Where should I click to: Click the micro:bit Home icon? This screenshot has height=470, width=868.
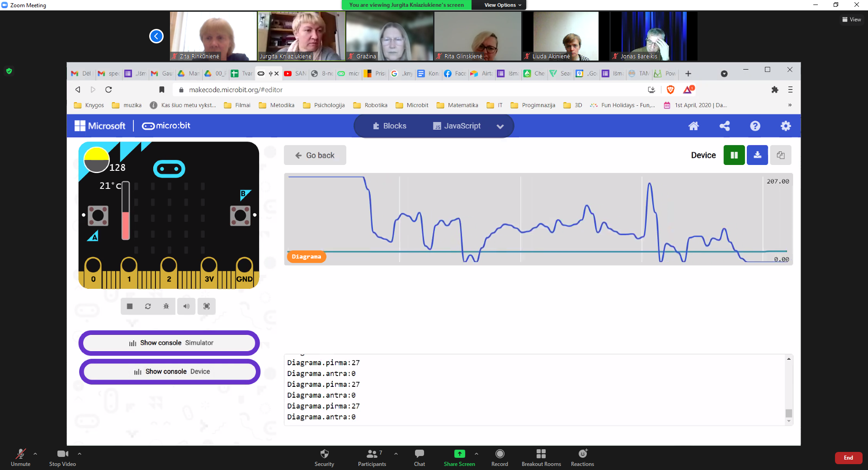[x=693, y=126]
